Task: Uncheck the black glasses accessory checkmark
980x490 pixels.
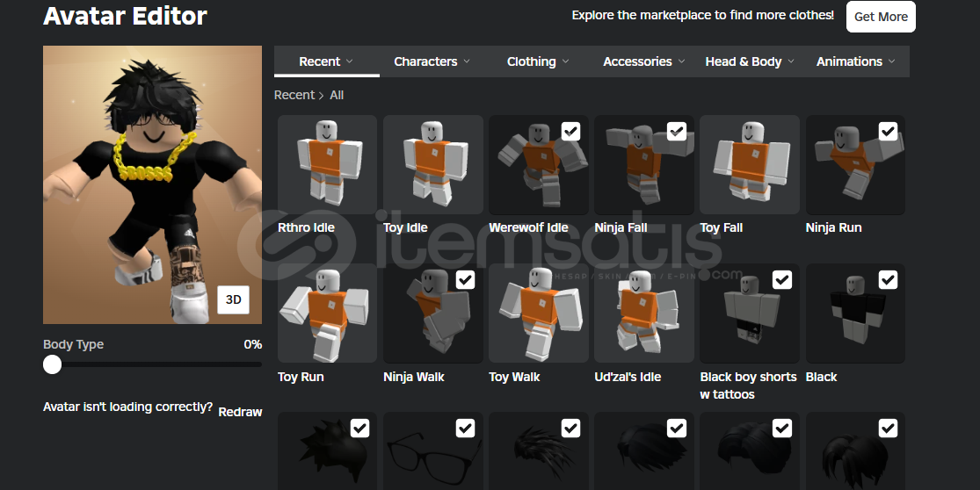Action: [465, 429]
